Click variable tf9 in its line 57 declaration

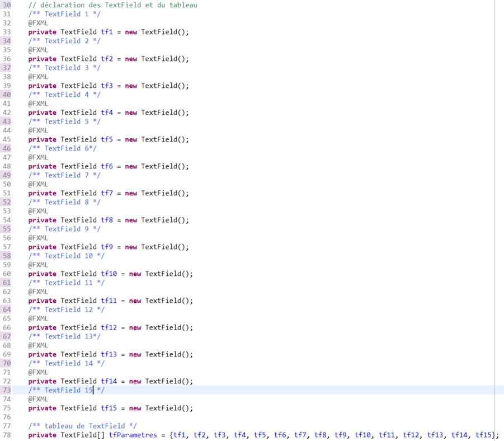point(107,247)
